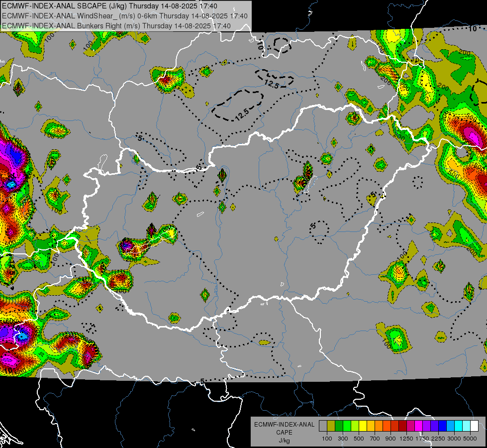487x448 pixels.
Task: Click the 500 tick label in legend
Action: (359, 439)
